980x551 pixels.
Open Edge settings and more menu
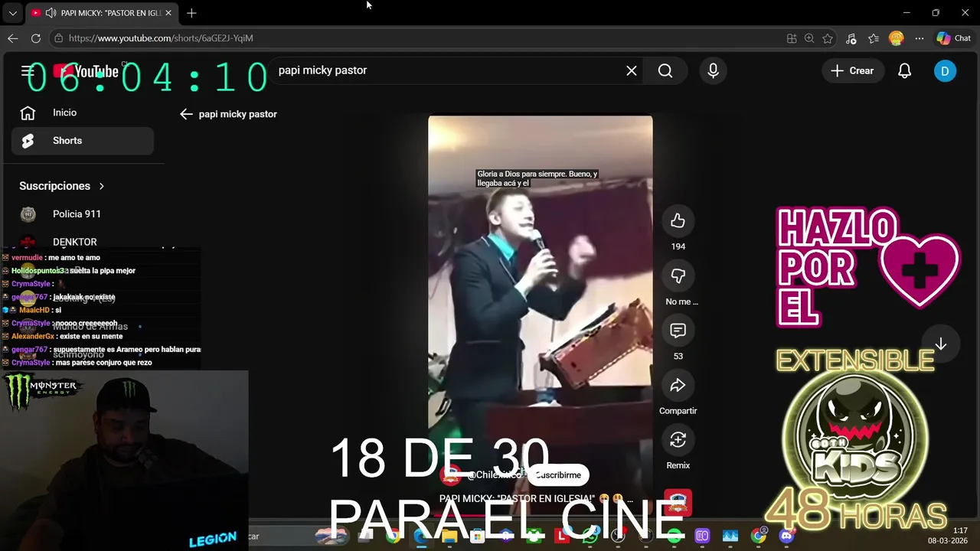[x=920, y=38]
